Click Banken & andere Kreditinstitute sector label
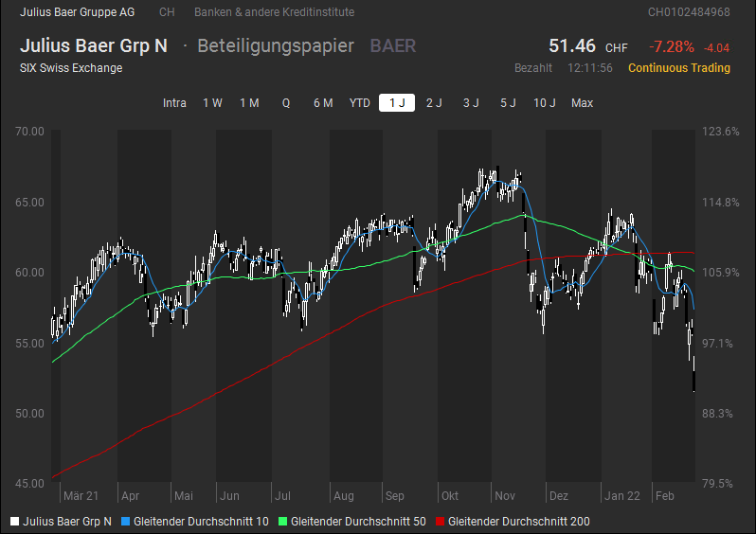756x534 pixels. point(261,12)
